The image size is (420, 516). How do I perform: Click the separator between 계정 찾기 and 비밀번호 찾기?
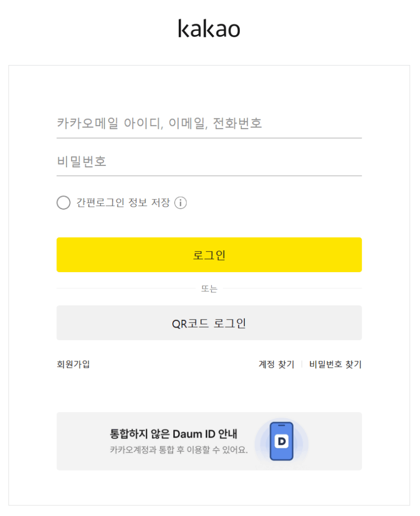click(302, 364)
